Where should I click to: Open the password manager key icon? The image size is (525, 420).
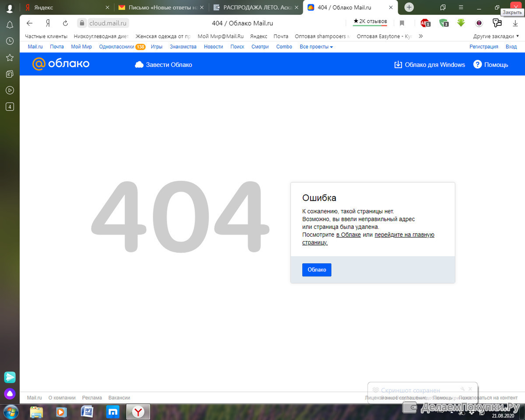coord(497,23)
